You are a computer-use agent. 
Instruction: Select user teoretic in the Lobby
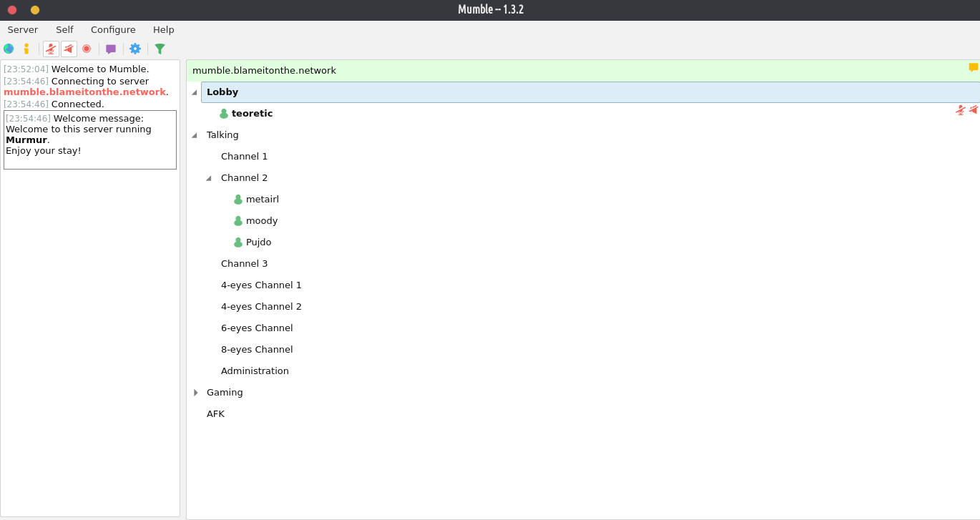tap(252, 114)
